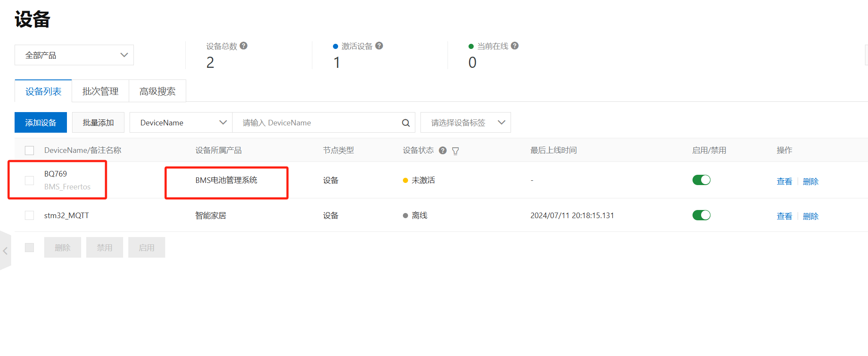Click the 添加设备 button

pyautogui.click(x=41, y=122)
